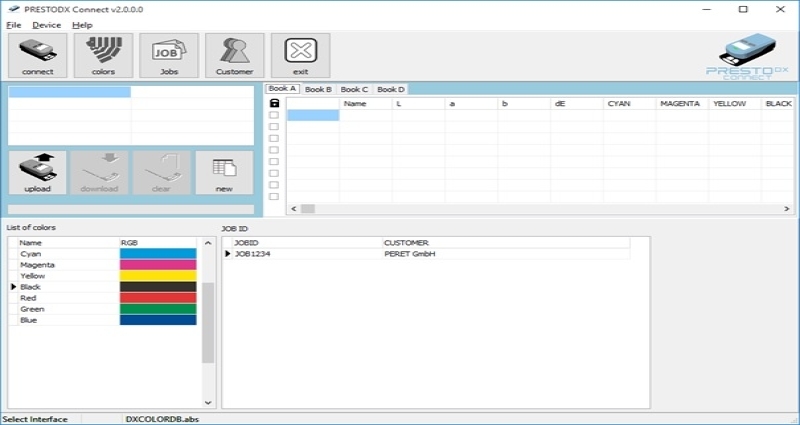800x425 pixels.
Task: Click the exit toolbar icon
Action: (x=301, y=56)
